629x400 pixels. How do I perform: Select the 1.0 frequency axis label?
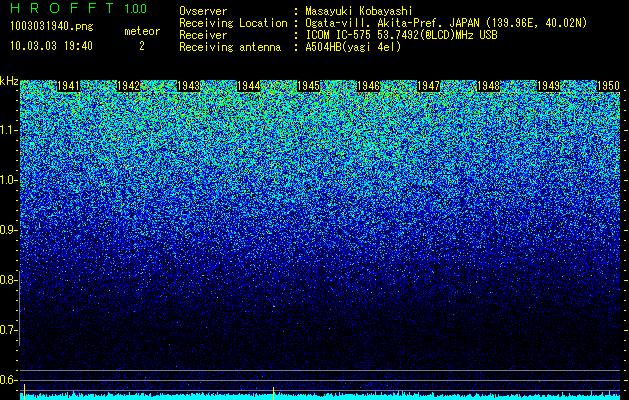8,180
